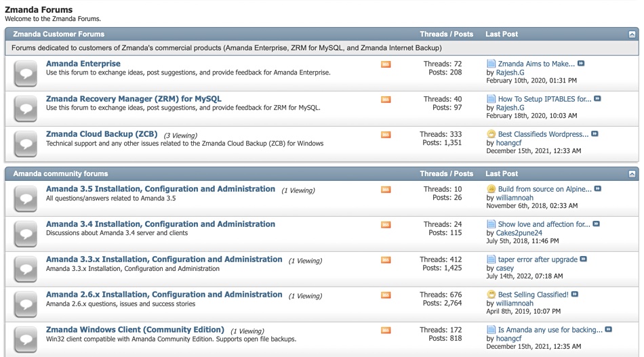Screen dimensions: 644x357
Task: View casey user profile
Action: tap(505, 268)
